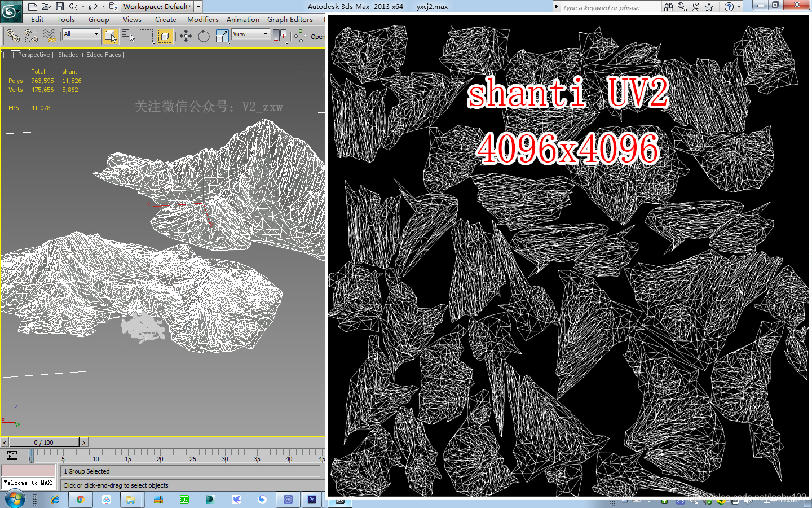Viewport: 812px width, 508px height.
Task: Open the Edit menu
Action: coord(37,19)
